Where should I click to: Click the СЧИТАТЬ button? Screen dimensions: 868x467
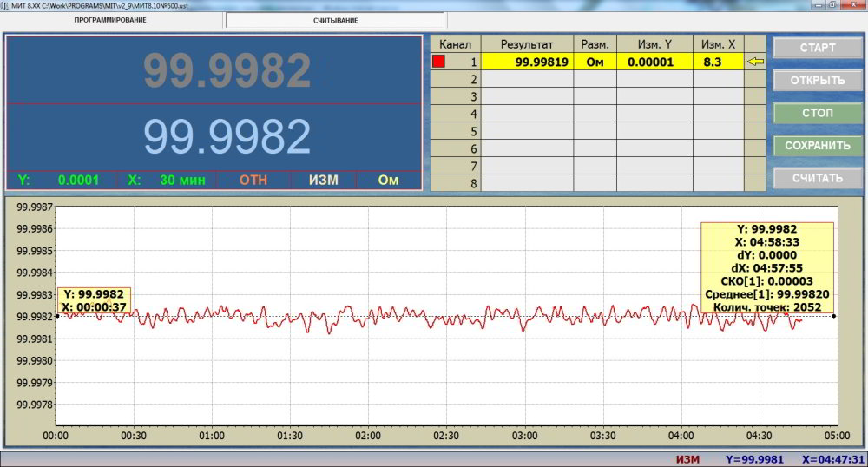tap(817, 178)
